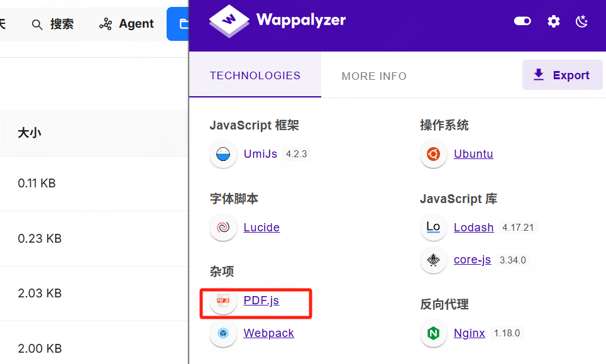Click the core-js icon

pyautogui.click(x=433, y=260)
